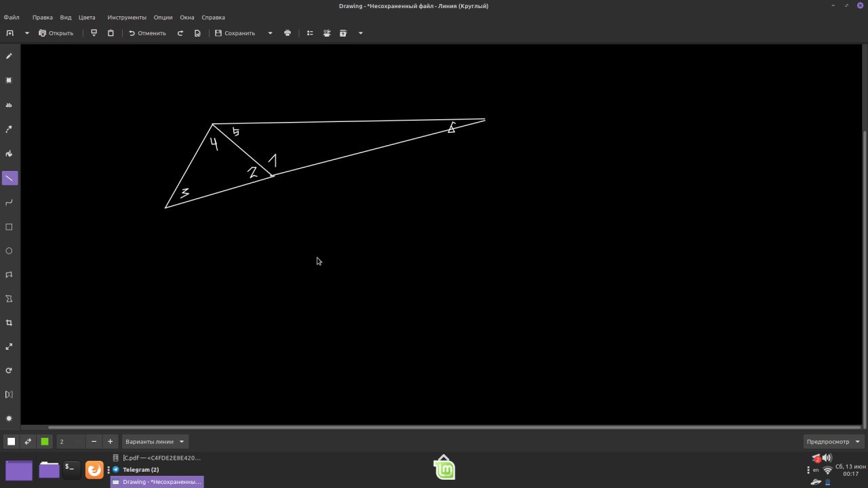868x488 pixels.
Task: Select the Pencil tool in the sidebar
Action: click(x=9, y=56)
